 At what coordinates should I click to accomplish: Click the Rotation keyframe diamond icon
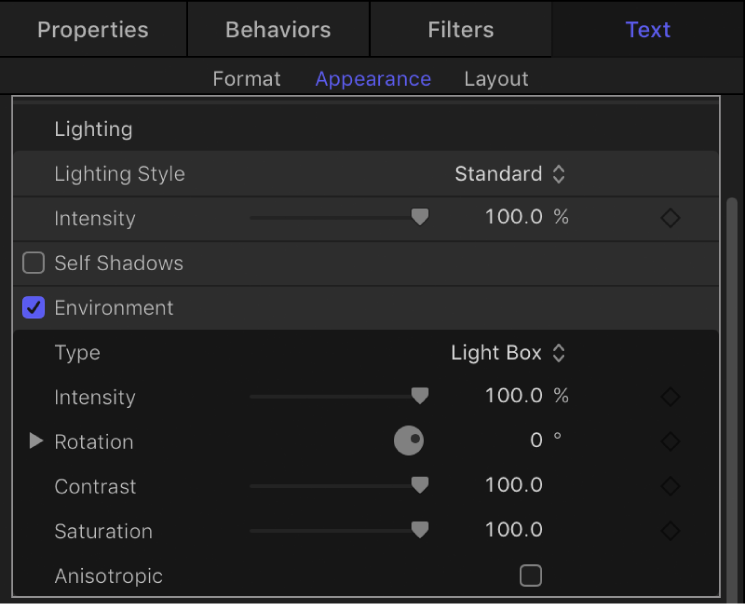click(x=671, y=441)
